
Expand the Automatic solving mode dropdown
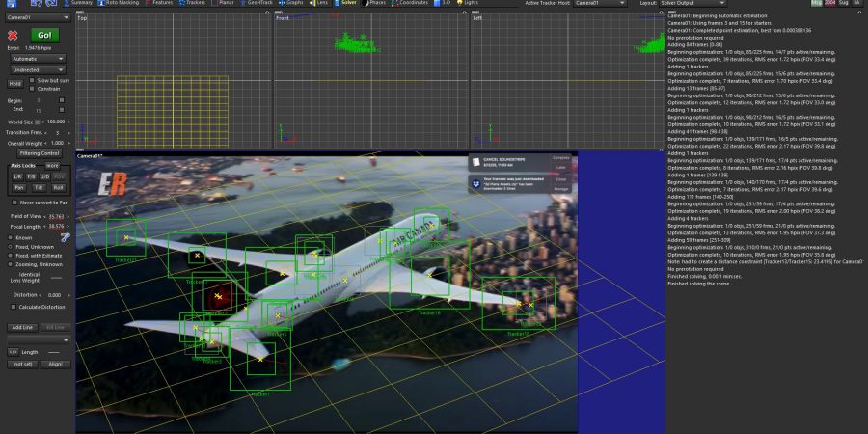pyautogui.click(x=37, y=58)
